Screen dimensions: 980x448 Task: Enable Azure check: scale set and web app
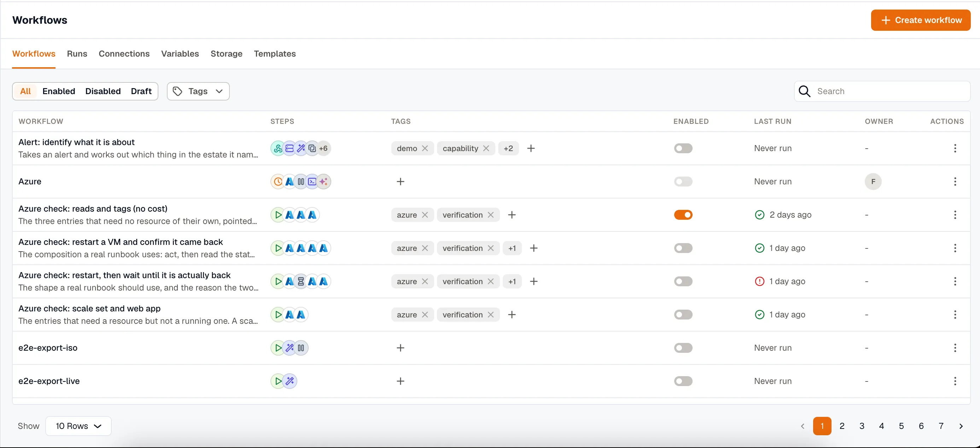(x=683, y=315)
